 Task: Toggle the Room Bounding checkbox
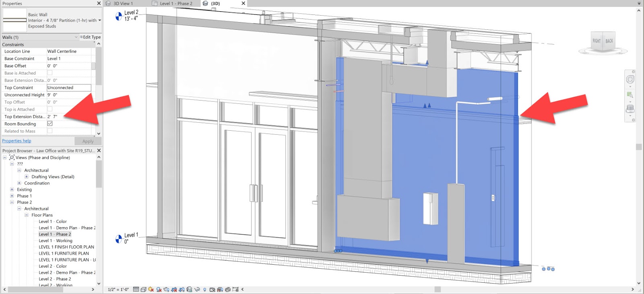pyautogui.click(x=50, y=123)
